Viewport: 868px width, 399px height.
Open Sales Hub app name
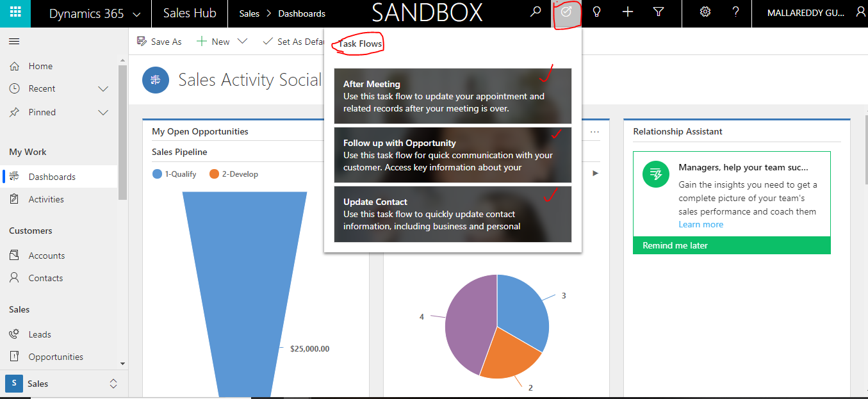190,13
